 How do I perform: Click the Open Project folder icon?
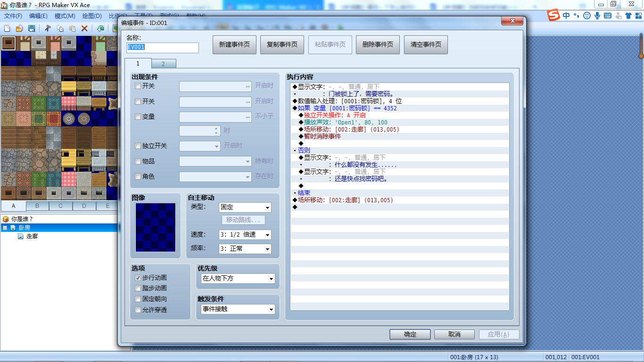pyautogui.click(x=19, y=29)
